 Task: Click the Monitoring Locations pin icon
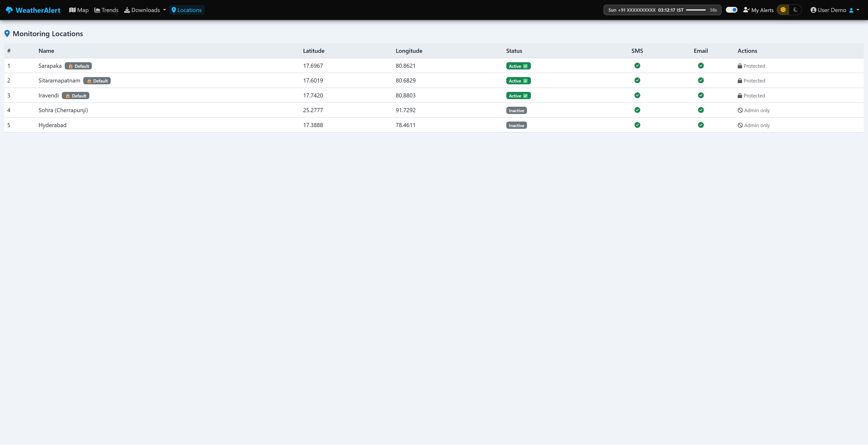coord(7,33)
